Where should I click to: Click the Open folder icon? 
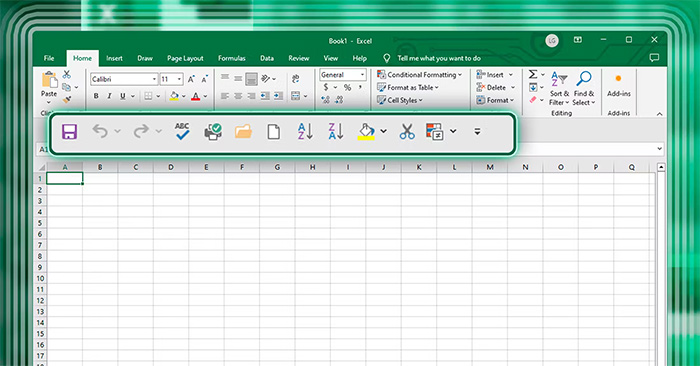(x=243, y=132)
